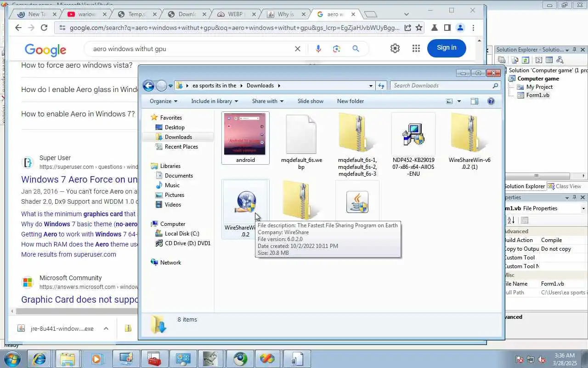Click the Chrome back arrow
This screenshot has height=368, width=588.
point(18,28)
